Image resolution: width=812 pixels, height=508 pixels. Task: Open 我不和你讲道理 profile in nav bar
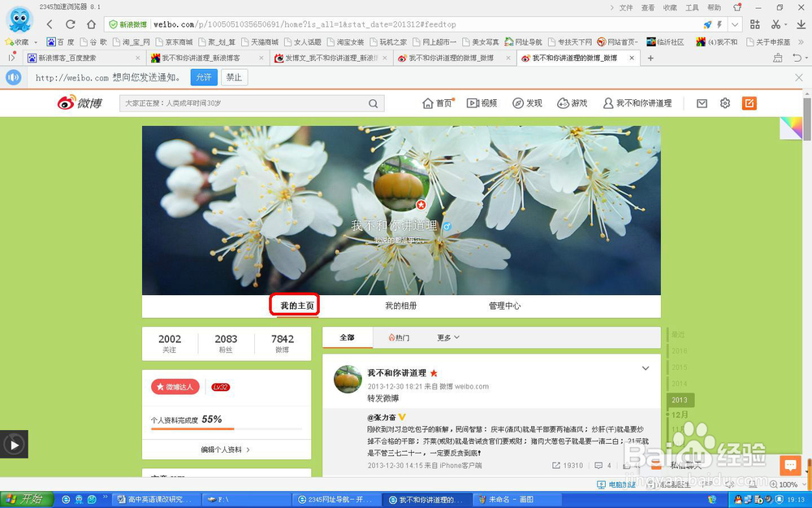coord(637,103)
